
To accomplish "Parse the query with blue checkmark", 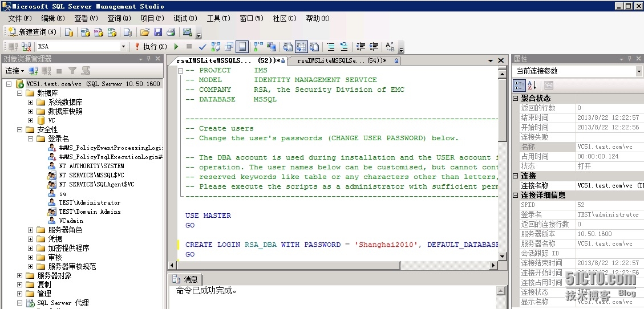I will point(202,47).
